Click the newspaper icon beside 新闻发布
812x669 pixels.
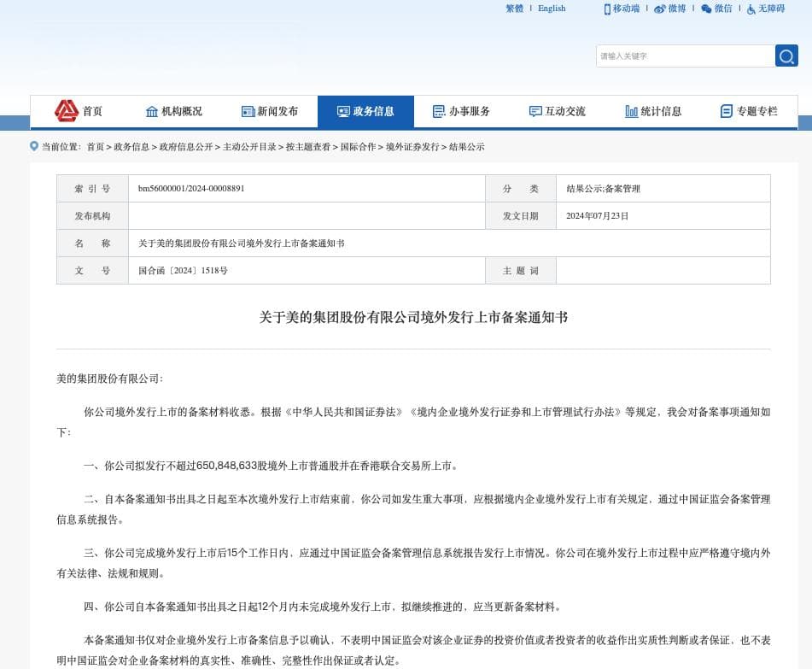pos(248,111)
